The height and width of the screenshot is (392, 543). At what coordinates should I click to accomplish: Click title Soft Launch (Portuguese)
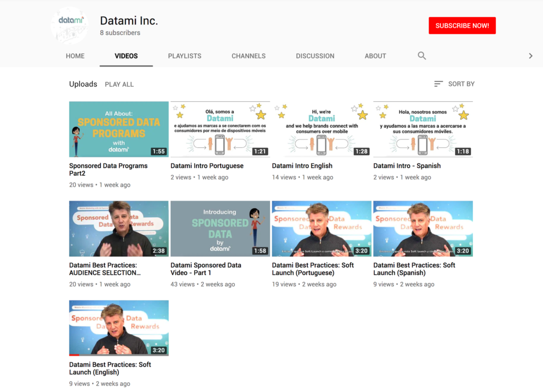(x=313, y=269)
